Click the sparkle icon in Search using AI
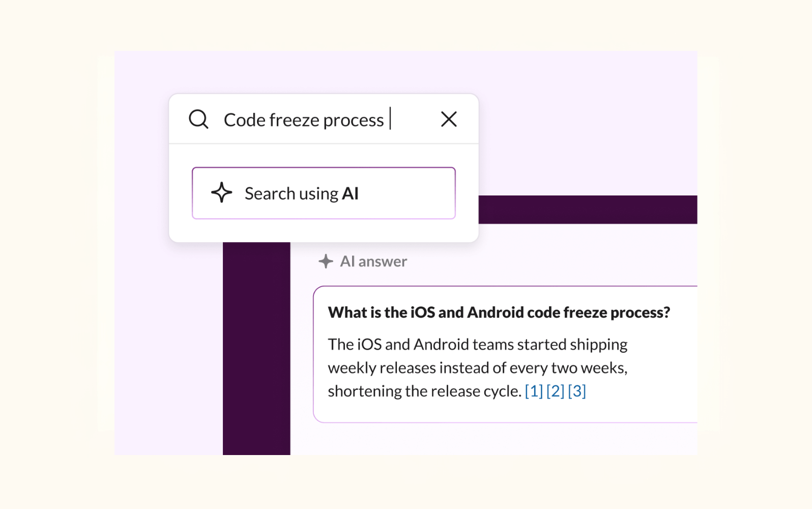 (221, 193)
